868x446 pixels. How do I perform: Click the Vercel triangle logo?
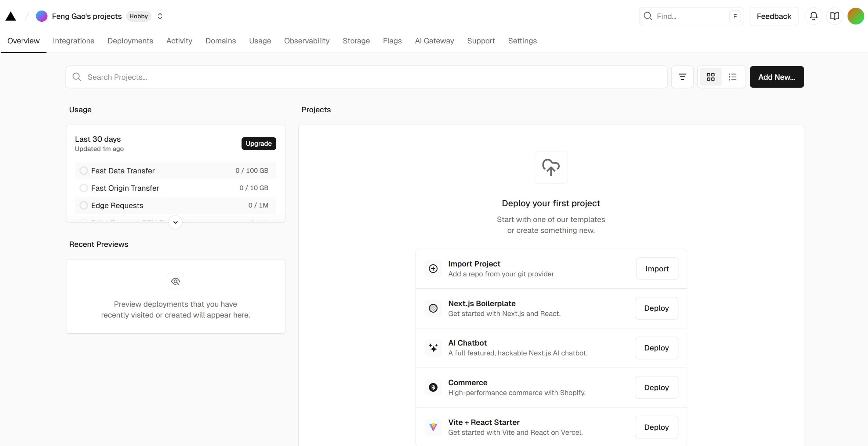pyautogui.click(x=11, y=16)
